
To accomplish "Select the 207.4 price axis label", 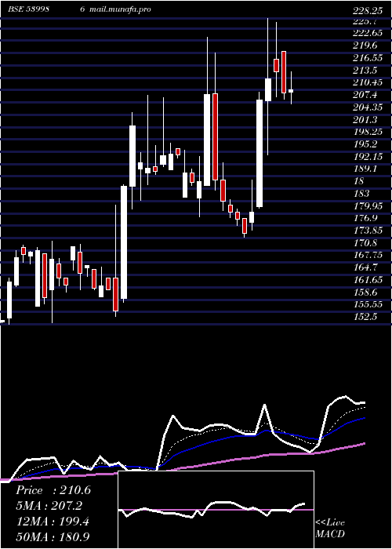I will [x=365, y=95].
